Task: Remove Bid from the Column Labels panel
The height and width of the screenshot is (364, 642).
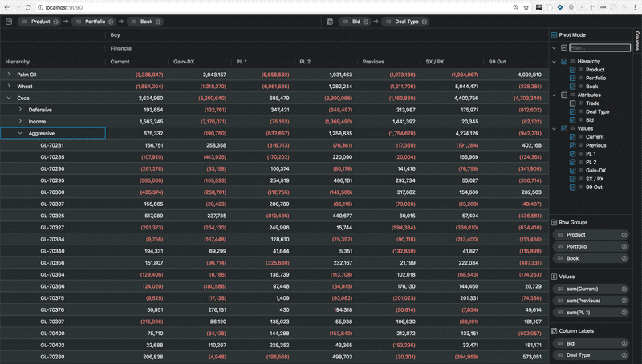Action: pyautogui.click(x=624, y=343)
